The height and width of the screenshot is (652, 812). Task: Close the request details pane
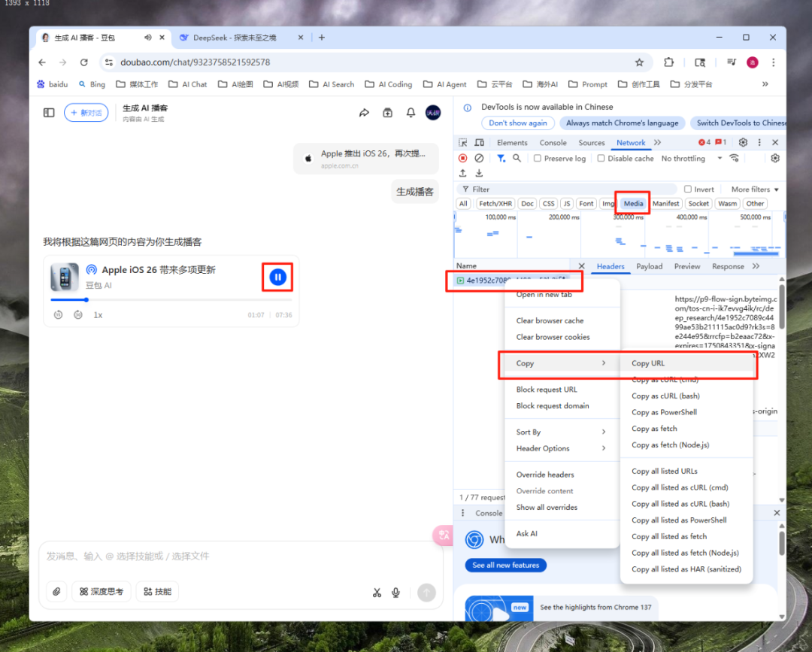(581, 266)
